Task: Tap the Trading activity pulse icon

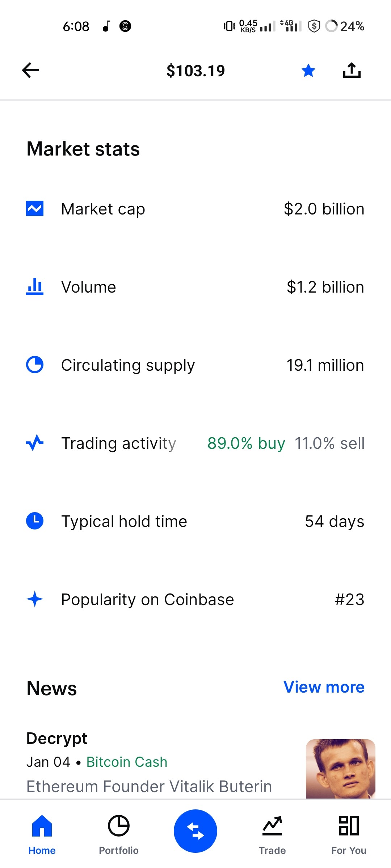Action: click(35, 443)
